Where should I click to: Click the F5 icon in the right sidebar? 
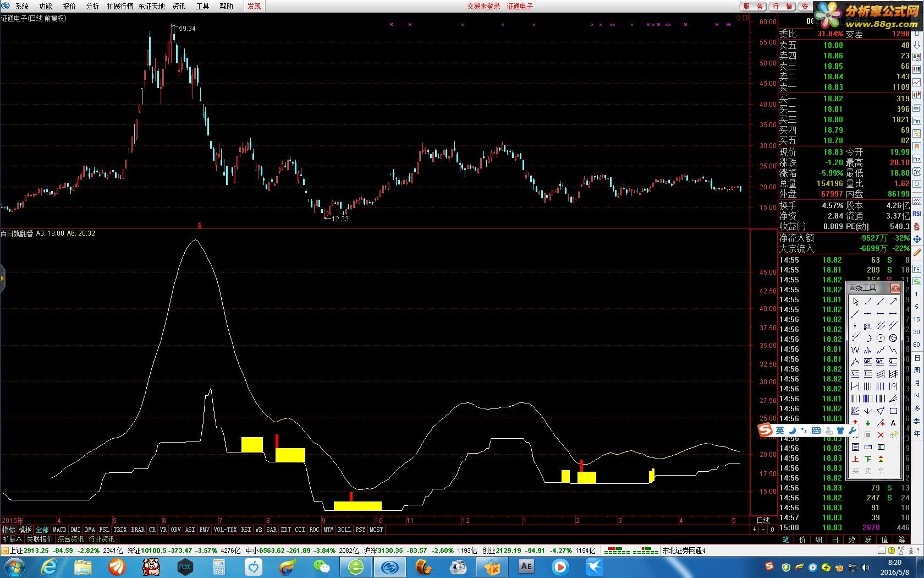point(917,269)
